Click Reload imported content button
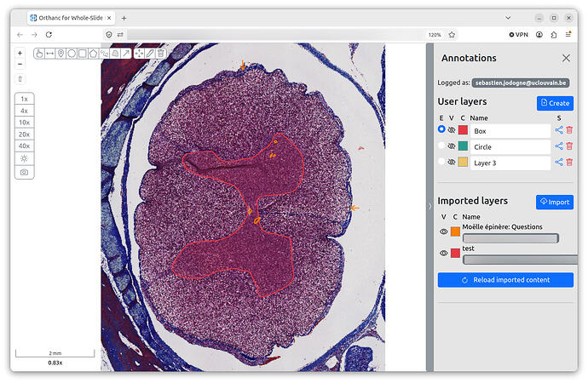The image size is (588, 383). [x=505, y=280]
